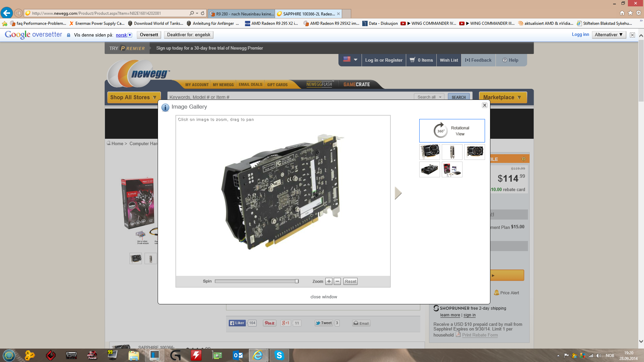Click the Pin it button

[x=270, y=323]
